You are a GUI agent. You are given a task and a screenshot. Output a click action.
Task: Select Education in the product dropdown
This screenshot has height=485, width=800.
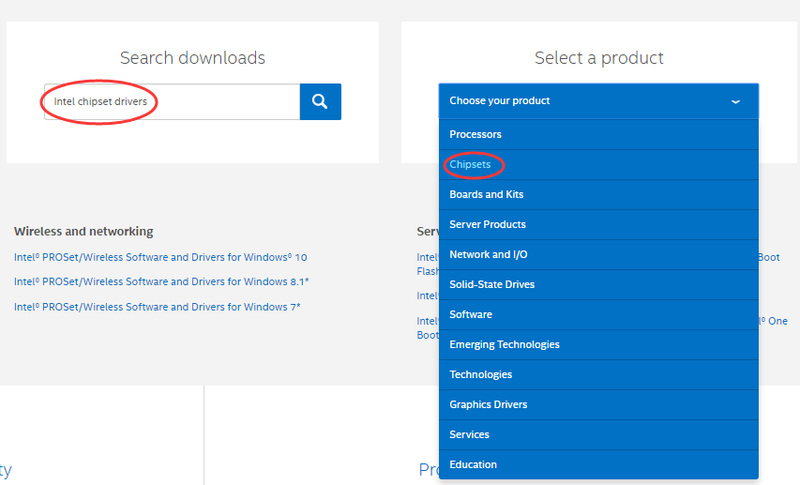point(598,465)
